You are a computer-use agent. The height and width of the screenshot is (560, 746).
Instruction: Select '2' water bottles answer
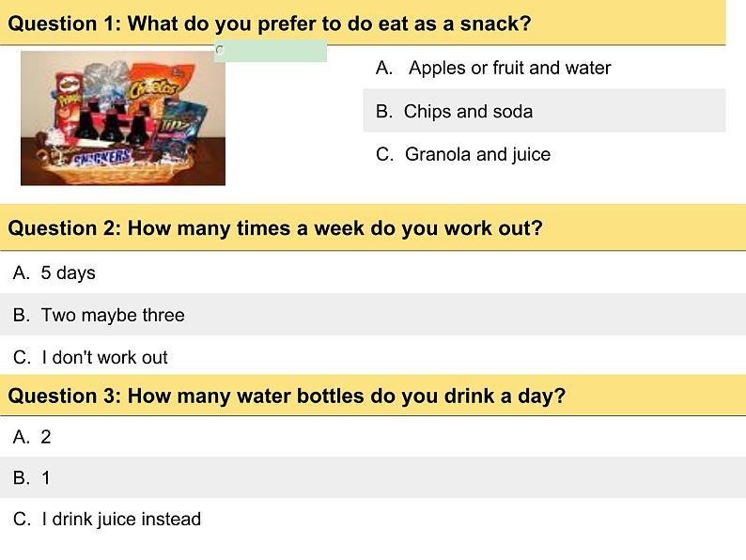click(45, 437)
